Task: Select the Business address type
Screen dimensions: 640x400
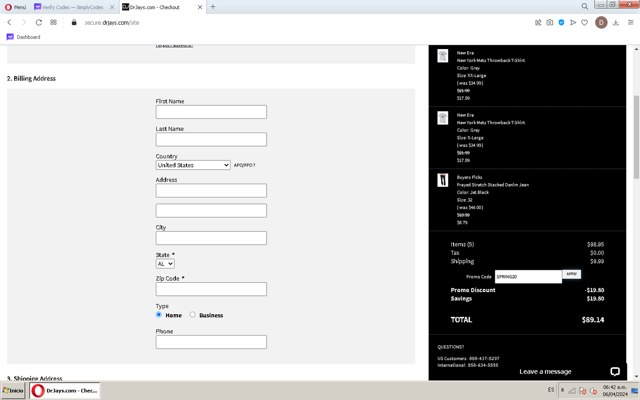Action: tap(192, 315)
